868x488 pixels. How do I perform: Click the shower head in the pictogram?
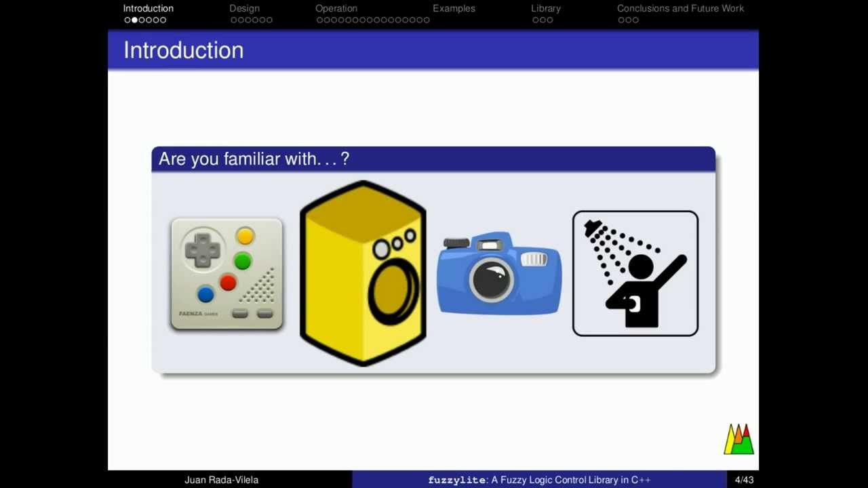(x=594, y=228)
